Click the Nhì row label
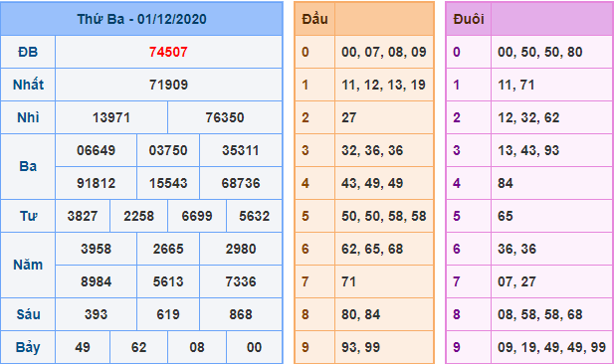Screen dimensions: 614x364 coord(28,117)
